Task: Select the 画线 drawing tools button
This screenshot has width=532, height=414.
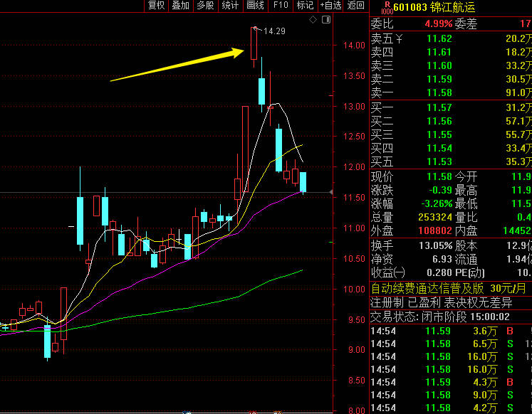Action: coord(255,6)
